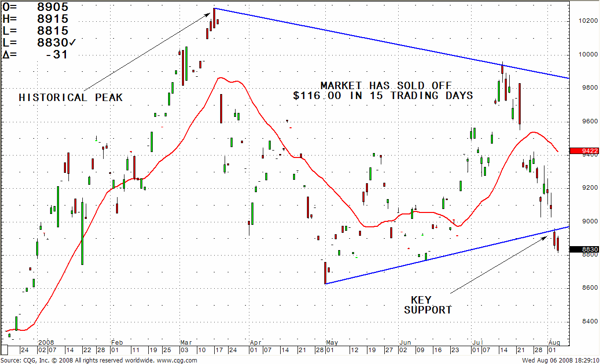Viewport: 600px width, 364px height.
Task: Select the HISTORICAL PEAK annotation text
Action: 70,98
